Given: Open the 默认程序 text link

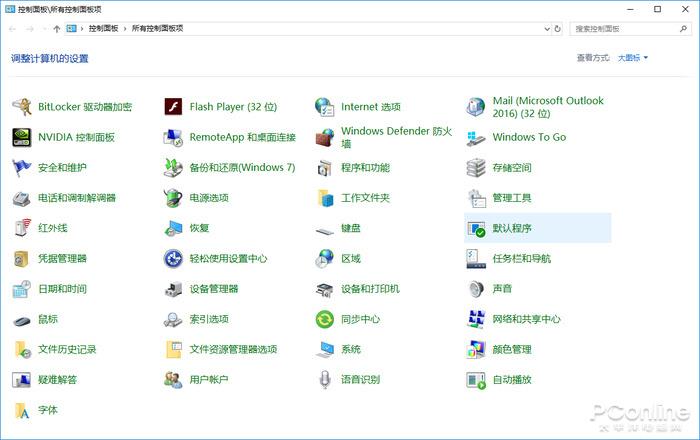Looking at the screenshot, I should (x=512, y=228).
